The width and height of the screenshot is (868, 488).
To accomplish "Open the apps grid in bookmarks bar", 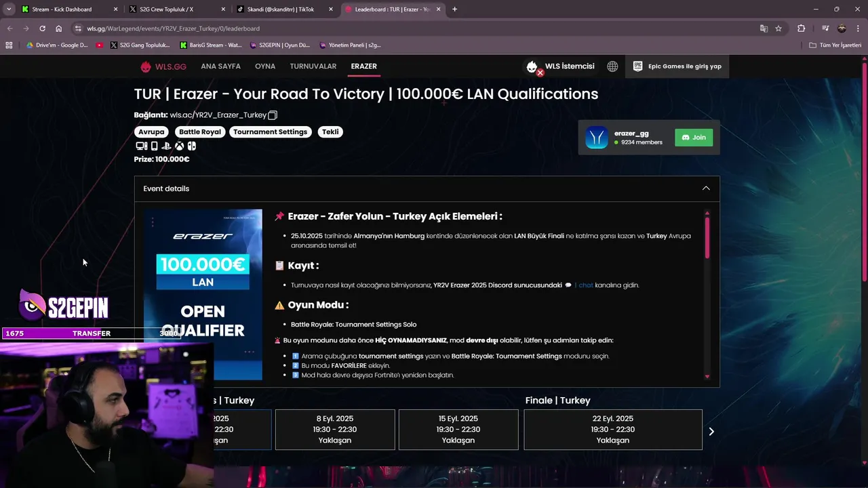I will click(9, 45).
